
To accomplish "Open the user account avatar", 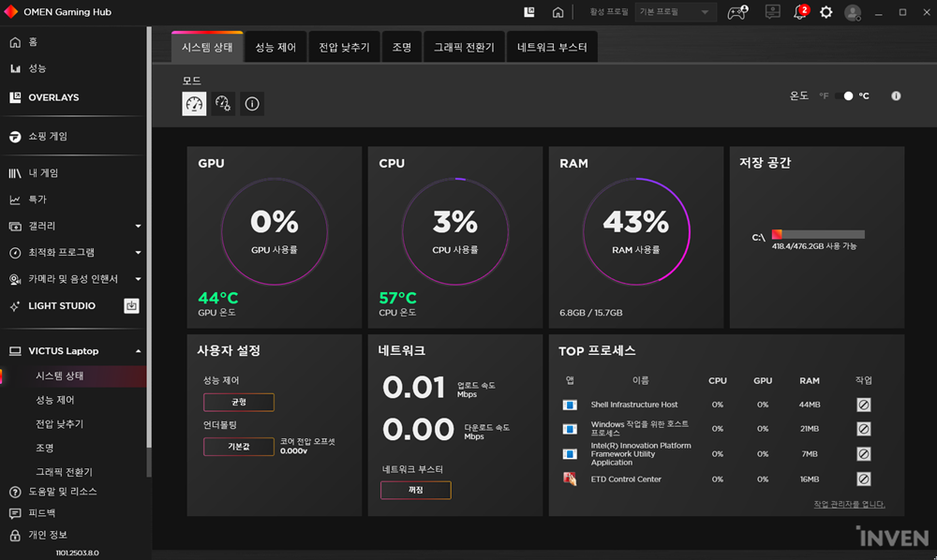I will click(x=853, y=12).
